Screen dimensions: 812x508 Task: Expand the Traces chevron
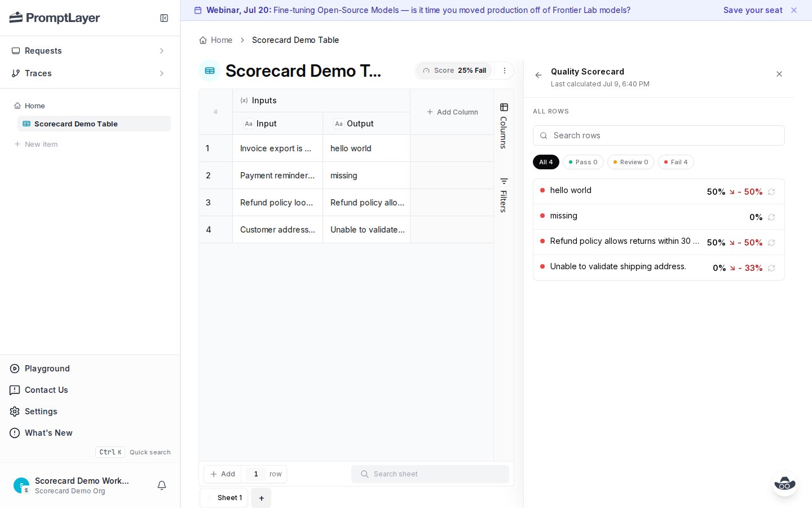tap(162, 73)
